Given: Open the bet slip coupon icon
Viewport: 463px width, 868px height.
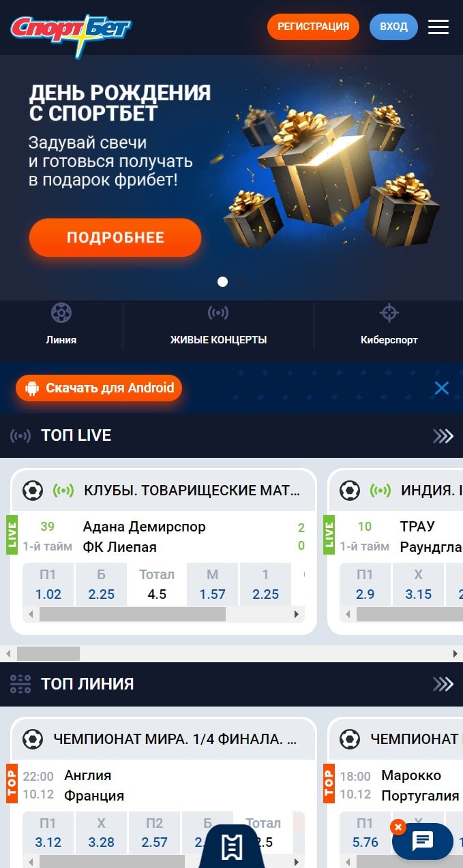Looking at the screenshot, I should (x=232, y=846).
